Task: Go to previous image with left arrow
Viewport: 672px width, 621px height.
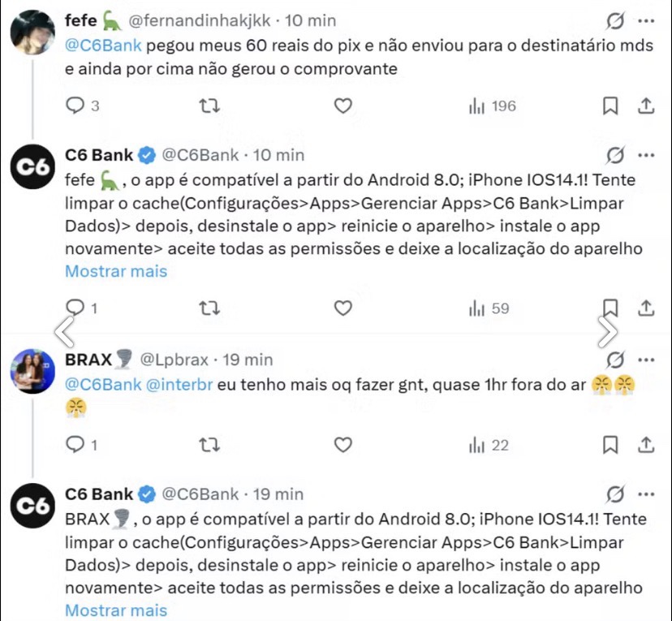Action: pyautogui.click(x=65, y=332)
